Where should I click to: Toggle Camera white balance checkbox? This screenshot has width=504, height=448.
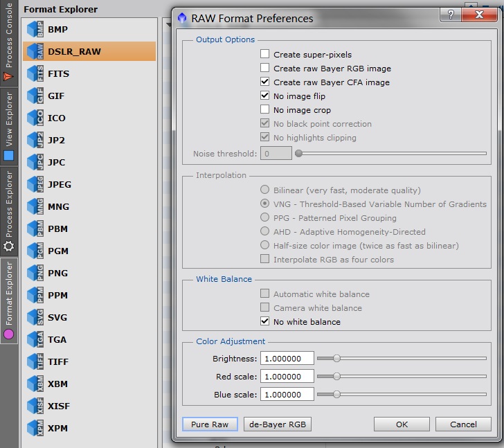[264, 307]
